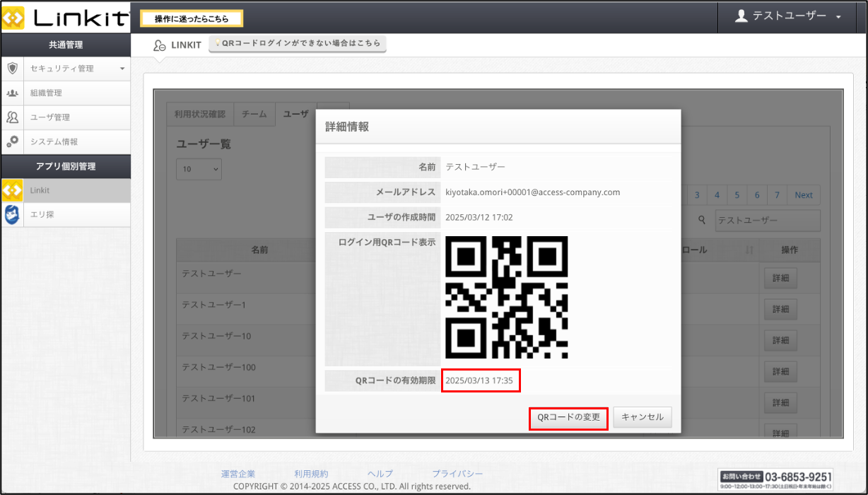
Task: Click the テストユーザー101 row name
Action: (x=219, y=398)
